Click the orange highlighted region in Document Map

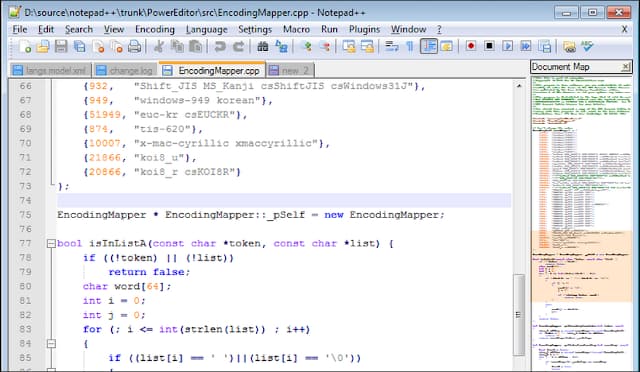click(x=582, y=266)
